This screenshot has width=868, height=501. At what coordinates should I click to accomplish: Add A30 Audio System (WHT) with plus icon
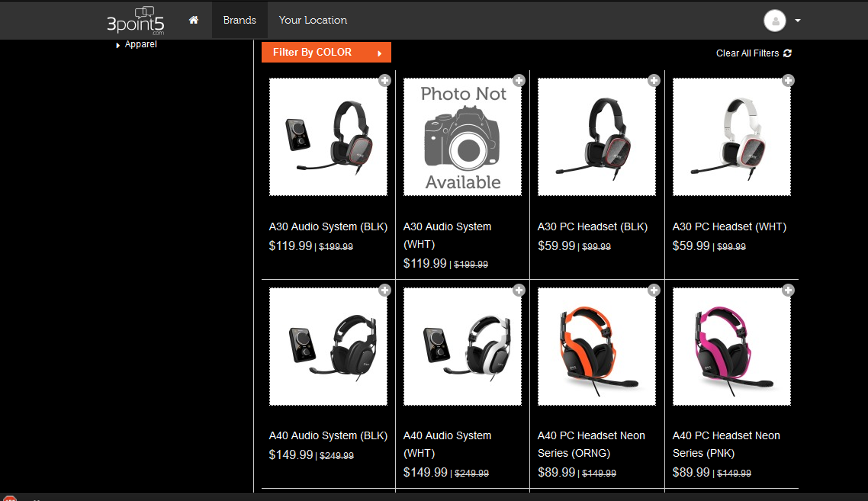[x=519, y=81]
